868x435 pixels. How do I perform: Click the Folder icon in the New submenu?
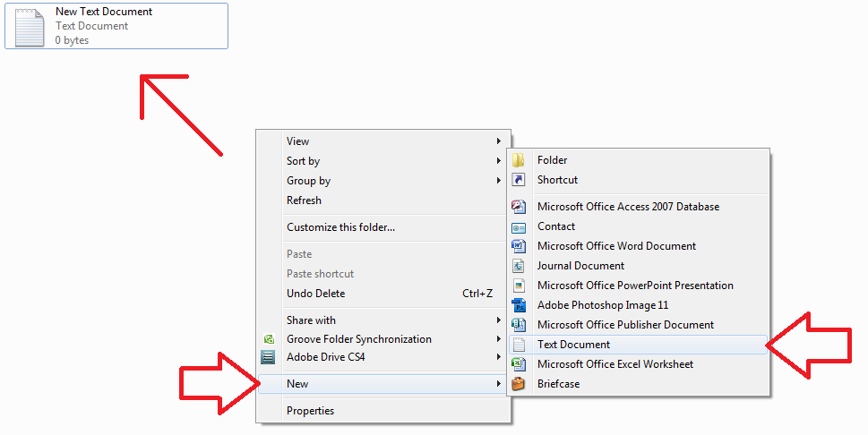click(x=518, y=160)
